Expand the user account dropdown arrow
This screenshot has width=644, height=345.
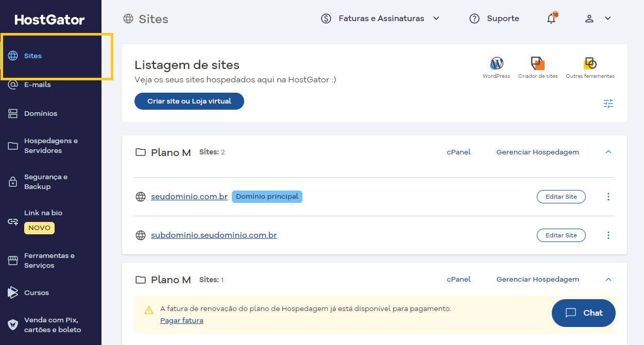click(x=608, y=19)
